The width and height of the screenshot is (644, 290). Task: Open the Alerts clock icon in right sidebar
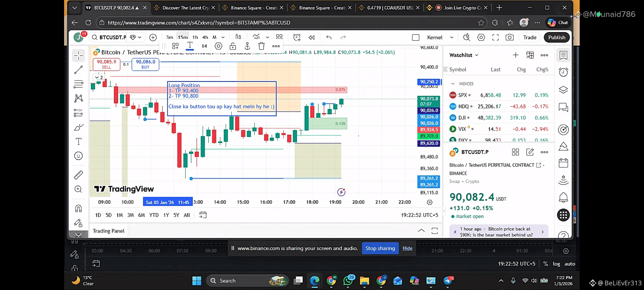563,72
